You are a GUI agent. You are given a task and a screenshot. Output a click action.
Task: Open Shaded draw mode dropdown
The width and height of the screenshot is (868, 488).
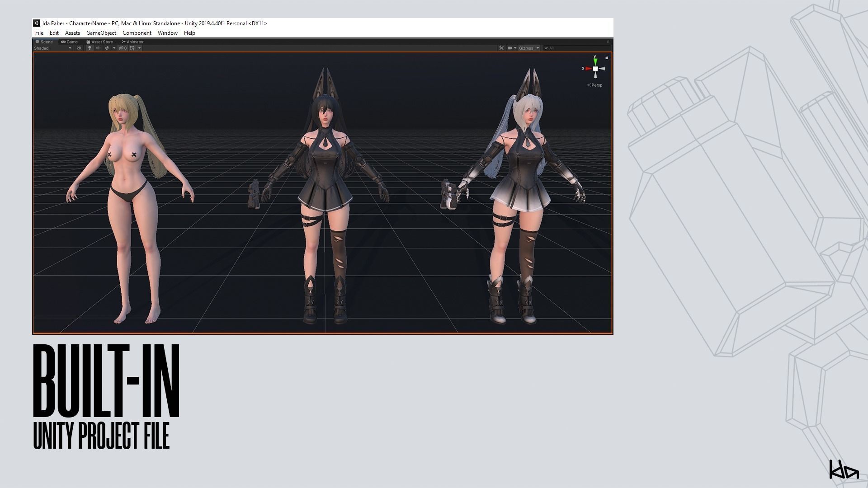click(52, 48)
